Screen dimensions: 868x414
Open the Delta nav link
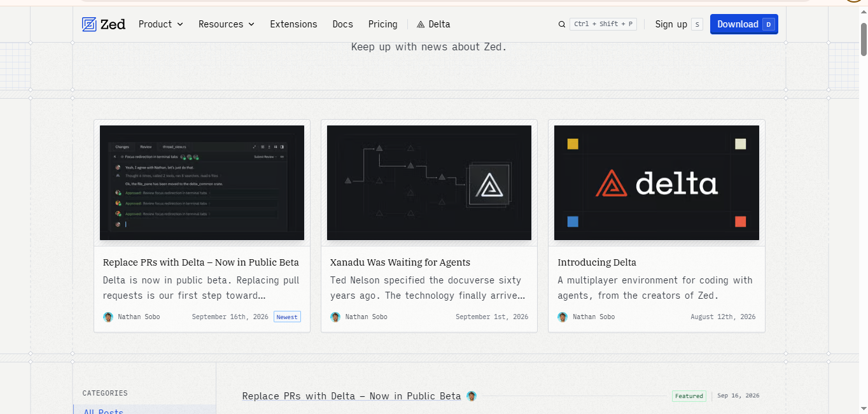pos(433,24)
